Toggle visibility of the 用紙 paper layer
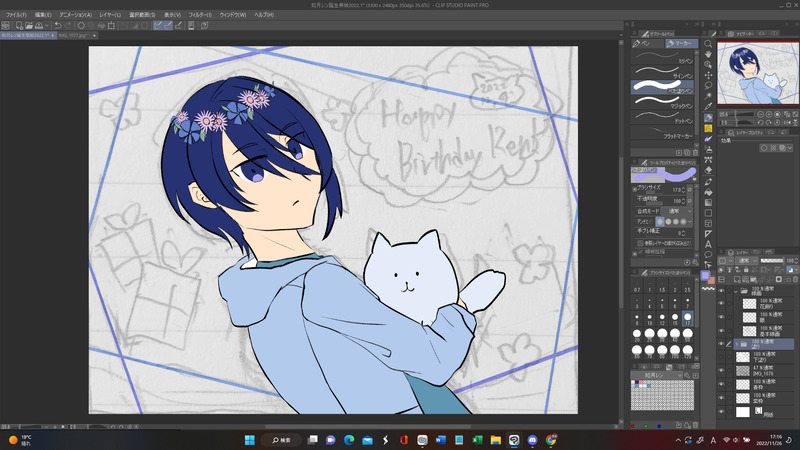Image resolution: width=800 pixels, height=450 pixels. click(x=721, y=411)
